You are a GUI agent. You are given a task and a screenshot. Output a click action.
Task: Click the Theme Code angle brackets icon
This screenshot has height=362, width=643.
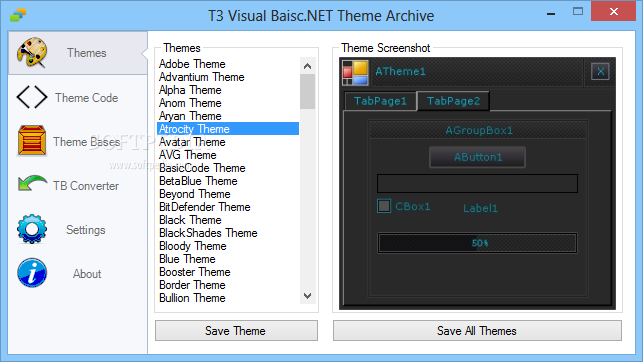click(32, 97)
